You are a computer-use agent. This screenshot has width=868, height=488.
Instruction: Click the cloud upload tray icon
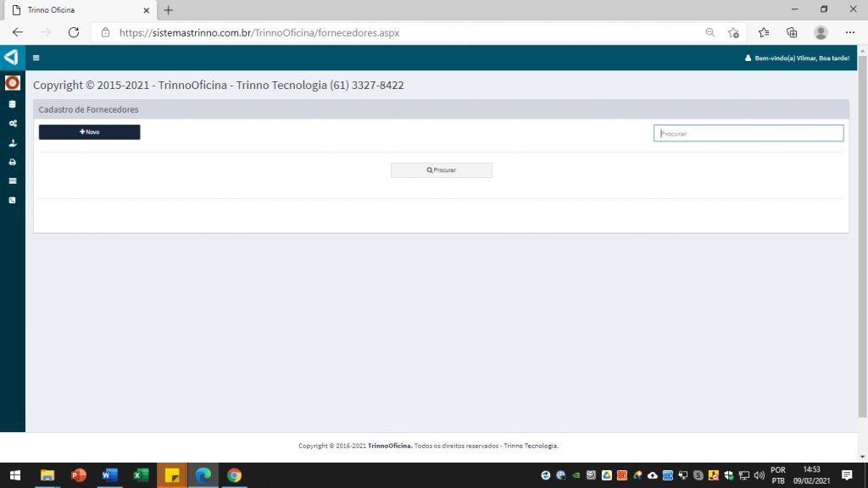pos(653,475)
